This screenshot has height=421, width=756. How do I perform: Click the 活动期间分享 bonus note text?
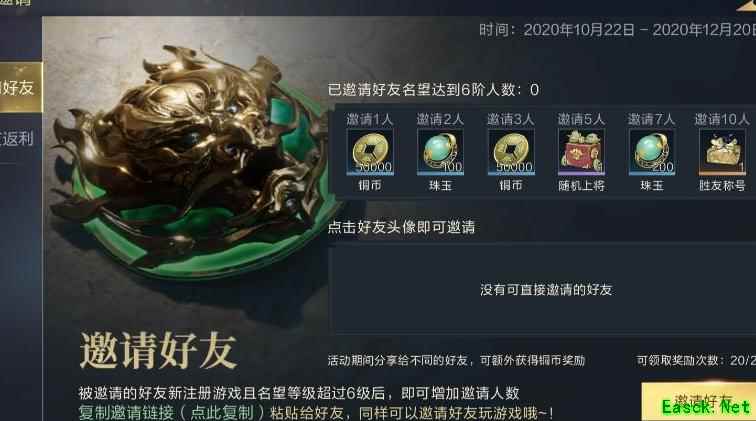coord(456,360)
